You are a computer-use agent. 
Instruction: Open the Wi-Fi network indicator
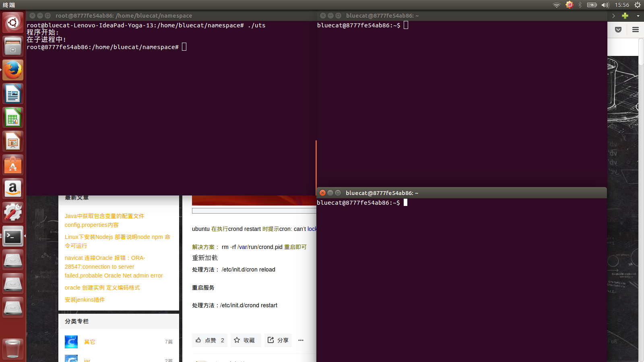click(x=557, y=5)
